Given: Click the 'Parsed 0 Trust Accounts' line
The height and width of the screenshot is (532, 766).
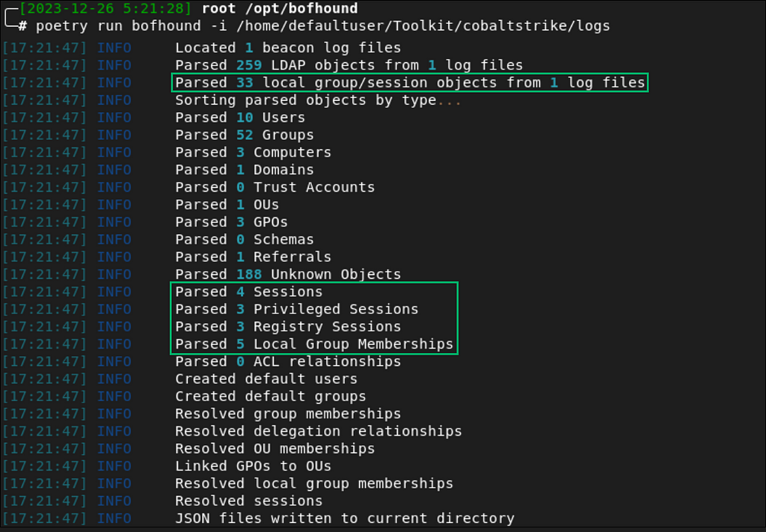Looking at the screenshot, I should tap(275, 187).
